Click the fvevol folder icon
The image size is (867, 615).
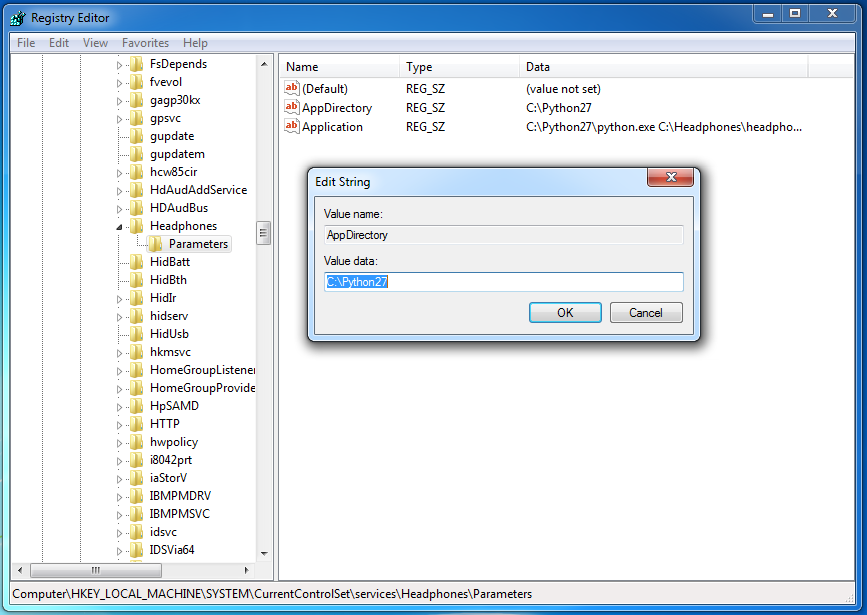click(x=137, y=82)
